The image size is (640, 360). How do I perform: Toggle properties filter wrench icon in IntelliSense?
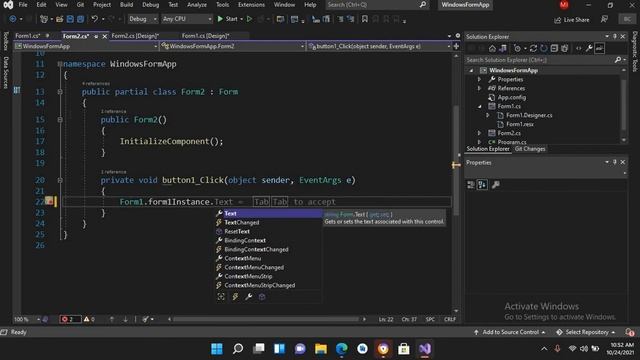(x=249, y=297)
